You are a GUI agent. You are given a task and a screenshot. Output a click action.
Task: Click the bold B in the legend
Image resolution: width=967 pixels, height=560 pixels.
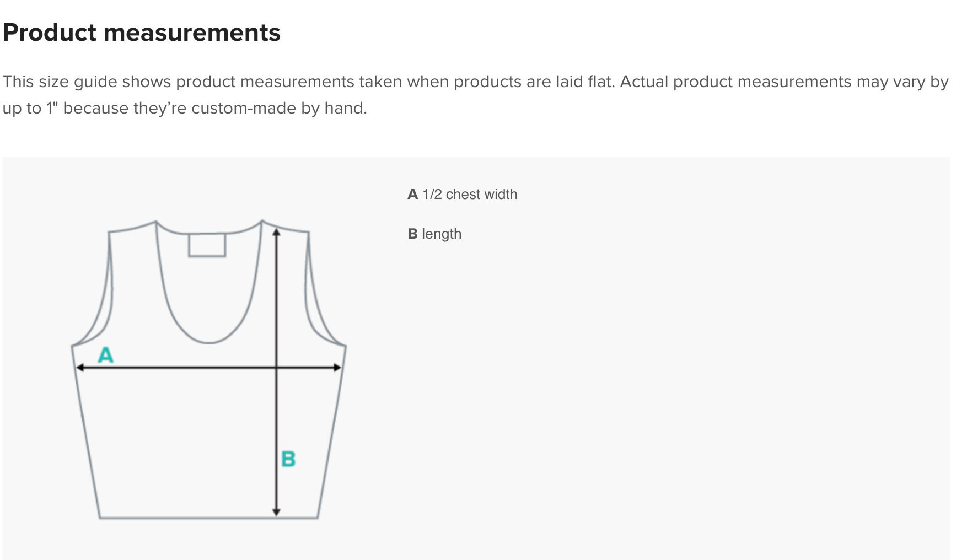pos(412,234)
